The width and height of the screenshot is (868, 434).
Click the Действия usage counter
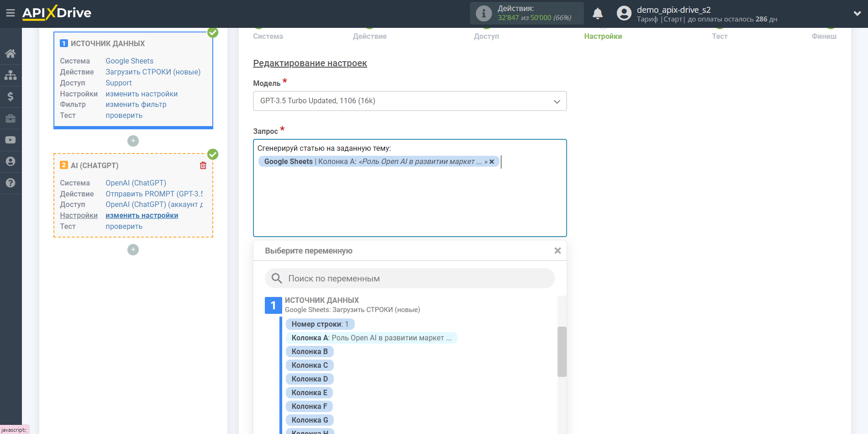pos(526,13)
